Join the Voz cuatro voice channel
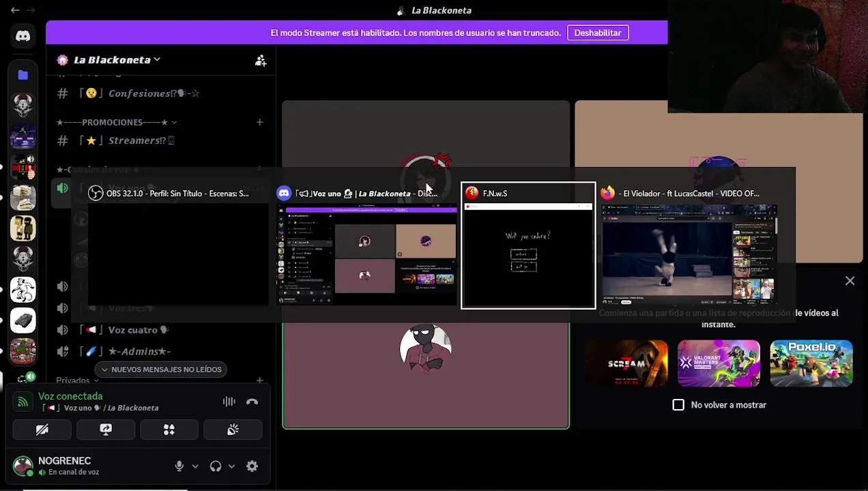This screenshot has width=868, height=491. click(x=139, y=330)
